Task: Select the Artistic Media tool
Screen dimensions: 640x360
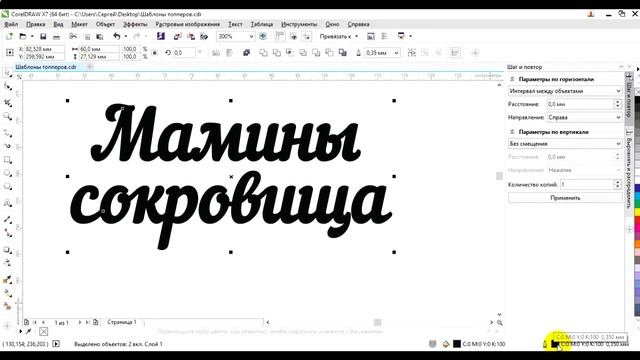Action: click(7, 146)
